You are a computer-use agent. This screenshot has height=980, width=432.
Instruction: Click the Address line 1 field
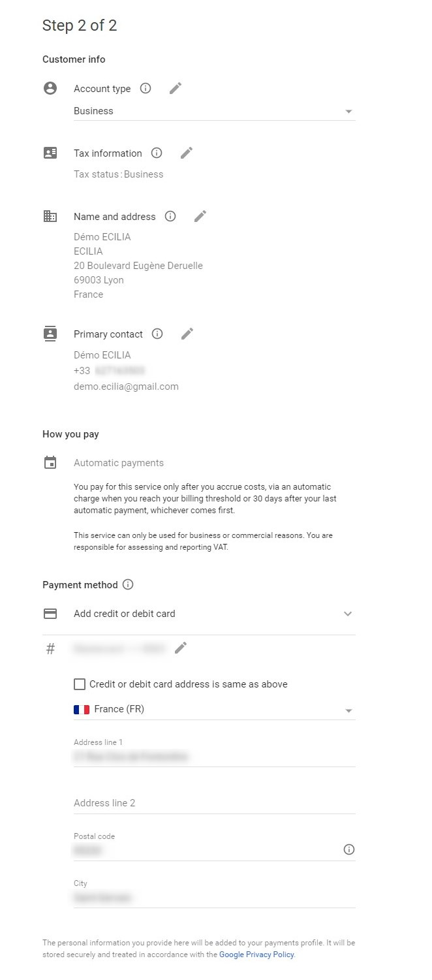(x=214, y=757)
